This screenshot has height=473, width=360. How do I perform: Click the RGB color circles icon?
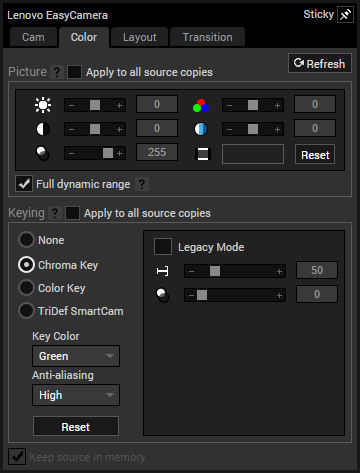click(x=201, y=105)
